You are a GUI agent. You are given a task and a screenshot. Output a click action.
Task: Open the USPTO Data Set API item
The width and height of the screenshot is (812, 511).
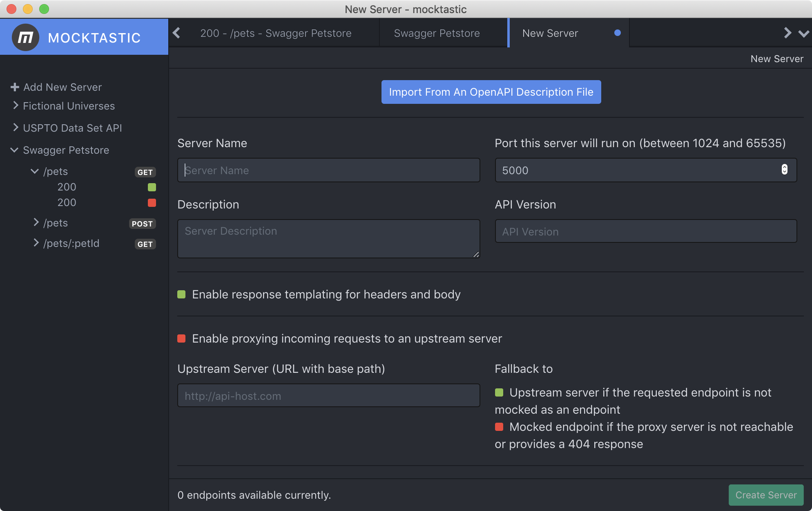(73, 128)
